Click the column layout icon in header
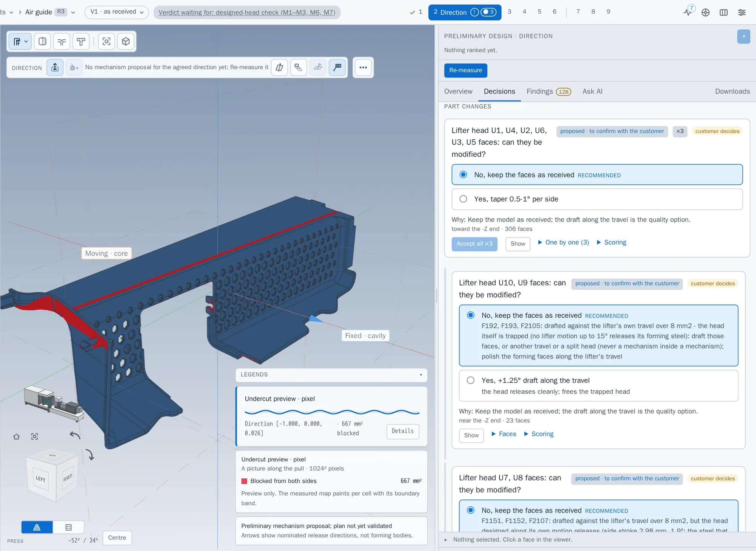 coord(723,12)
